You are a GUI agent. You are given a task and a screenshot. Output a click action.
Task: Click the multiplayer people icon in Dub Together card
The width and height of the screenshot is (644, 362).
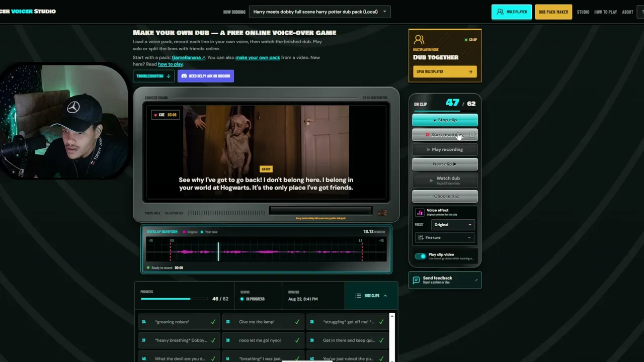tap(419, 40)
